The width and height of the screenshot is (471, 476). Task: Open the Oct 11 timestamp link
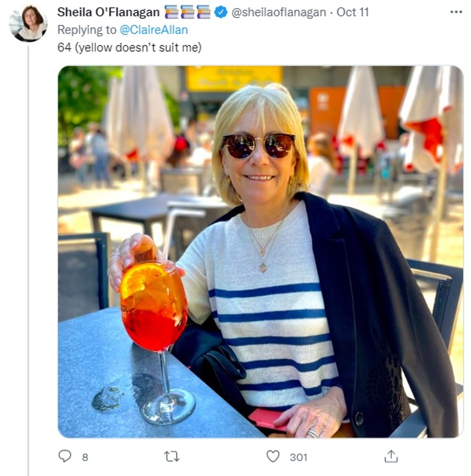tap(352, 12)
